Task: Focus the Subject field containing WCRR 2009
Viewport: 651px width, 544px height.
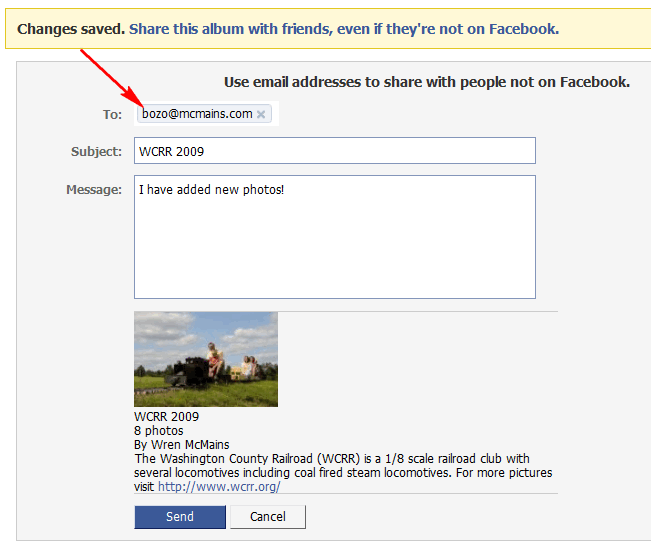Action: pyautogui.click(x=335, y=151)
